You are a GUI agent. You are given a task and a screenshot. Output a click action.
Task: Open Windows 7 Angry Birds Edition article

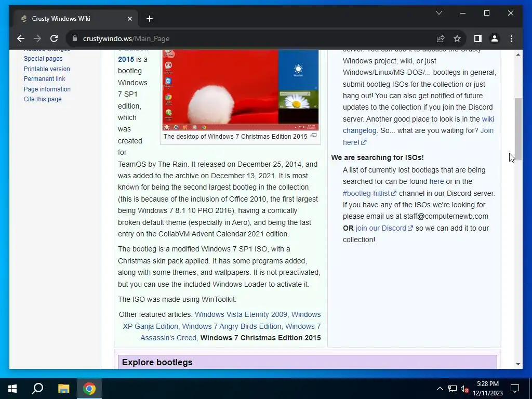click(232, 326)
